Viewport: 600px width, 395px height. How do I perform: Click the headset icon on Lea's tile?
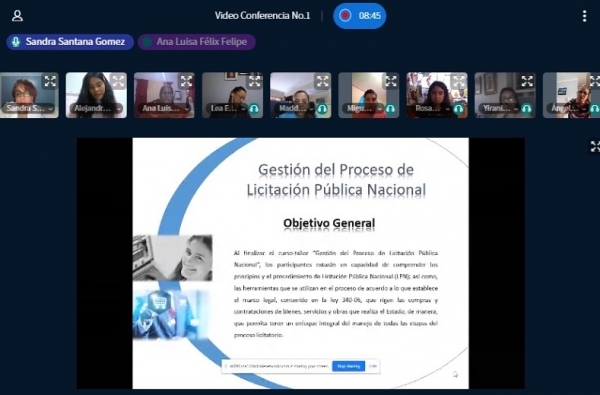tap(254, 109)
